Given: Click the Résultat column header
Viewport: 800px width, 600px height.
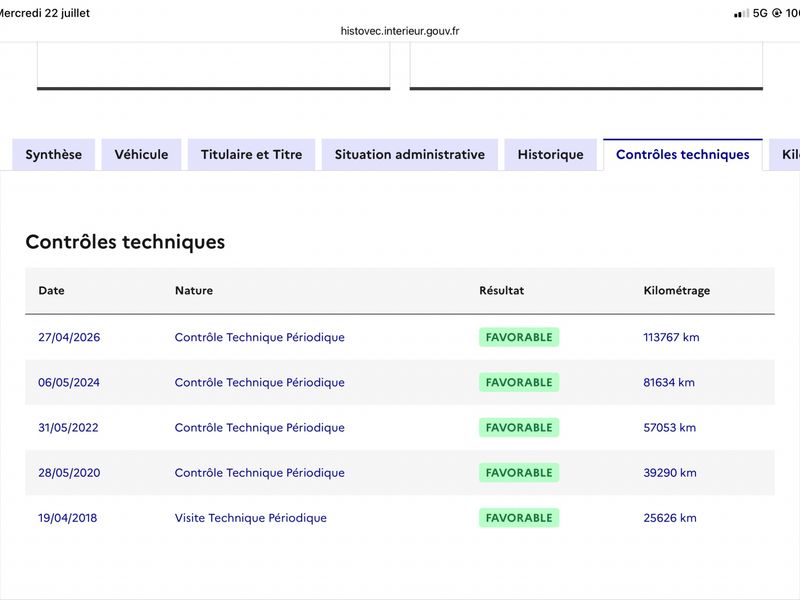Looking at the screenshot, I should tap(502, 291).
